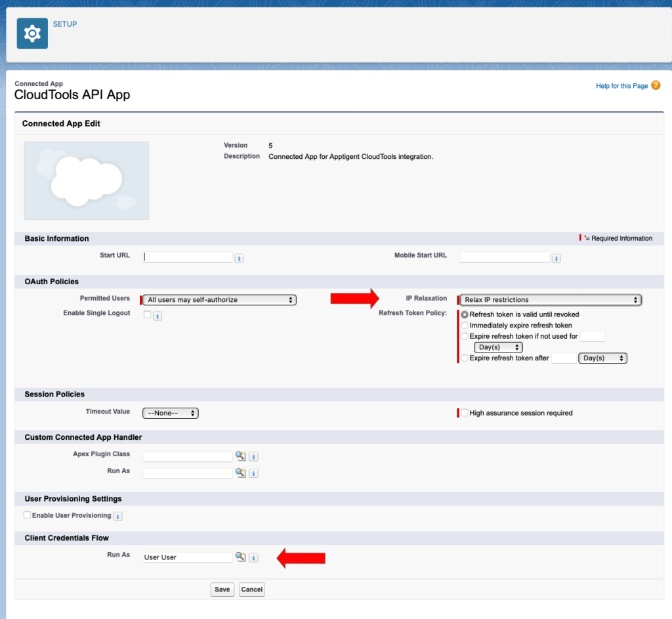The width and height of the screenshot is (672, 619).
Task: Click the Refresh Token Policy label
Action: [x=413, y=313]
